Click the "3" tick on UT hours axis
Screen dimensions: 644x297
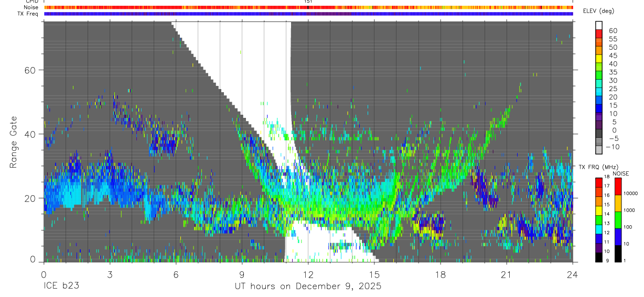pos(110,274)
